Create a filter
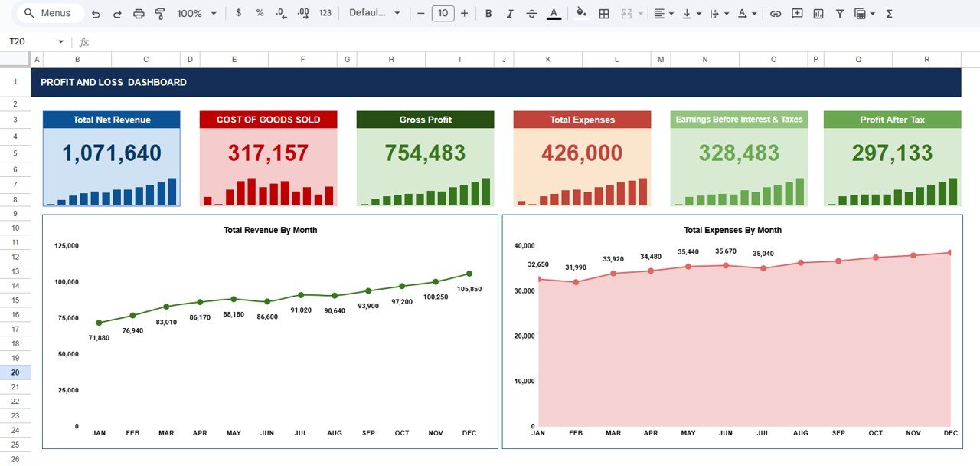 coord(840,13)
